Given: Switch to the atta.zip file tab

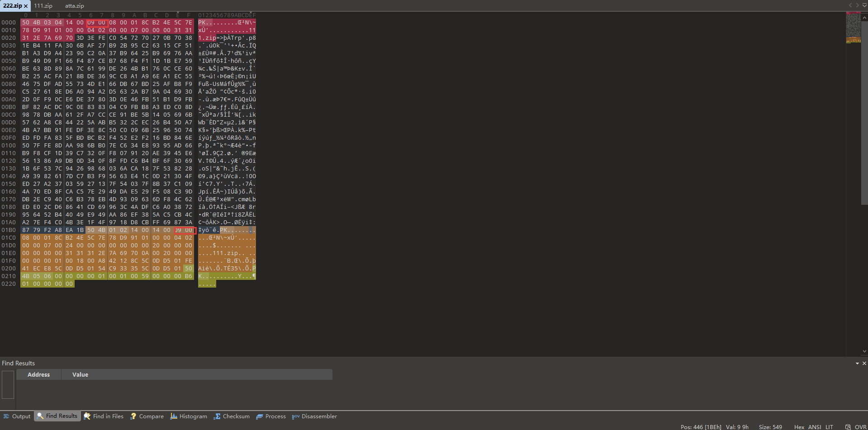Looking at the screenshot, I should pos(75,6).
